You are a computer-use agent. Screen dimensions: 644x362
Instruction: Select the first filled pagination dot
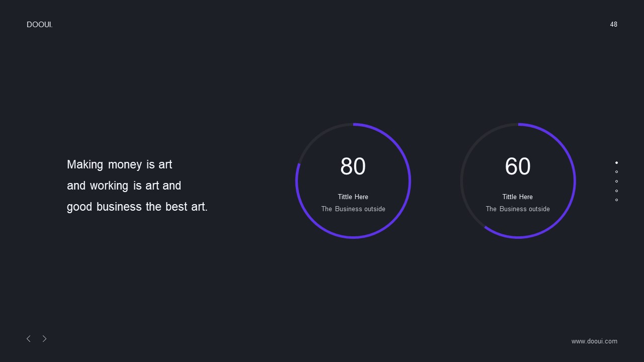[616, 163]
